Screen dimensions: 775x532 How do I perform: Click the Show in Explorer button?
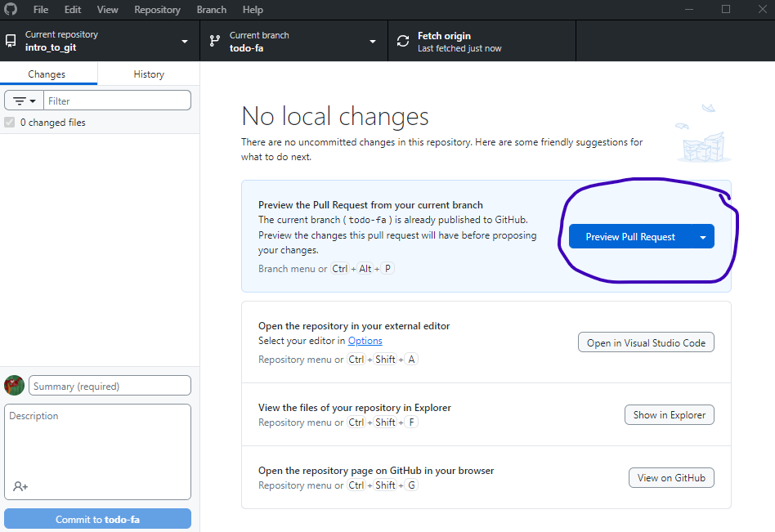point(669,414)
